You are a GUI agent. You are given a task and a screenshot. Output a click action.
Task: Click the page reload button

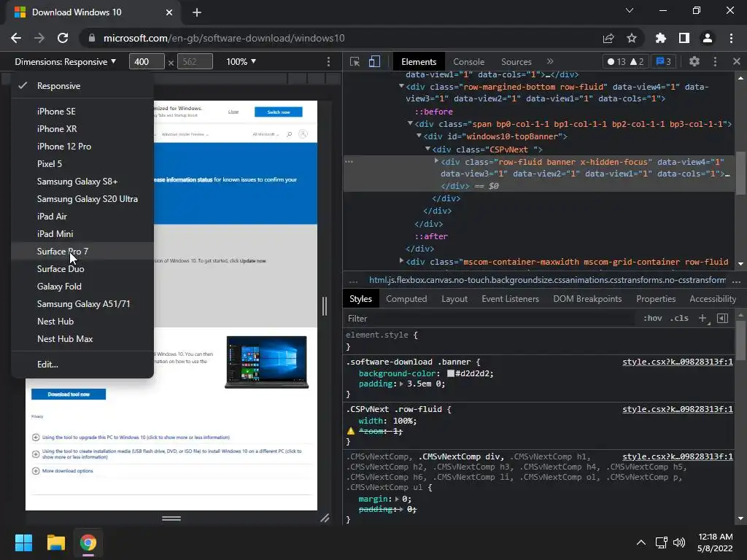(x=63, y=38)
